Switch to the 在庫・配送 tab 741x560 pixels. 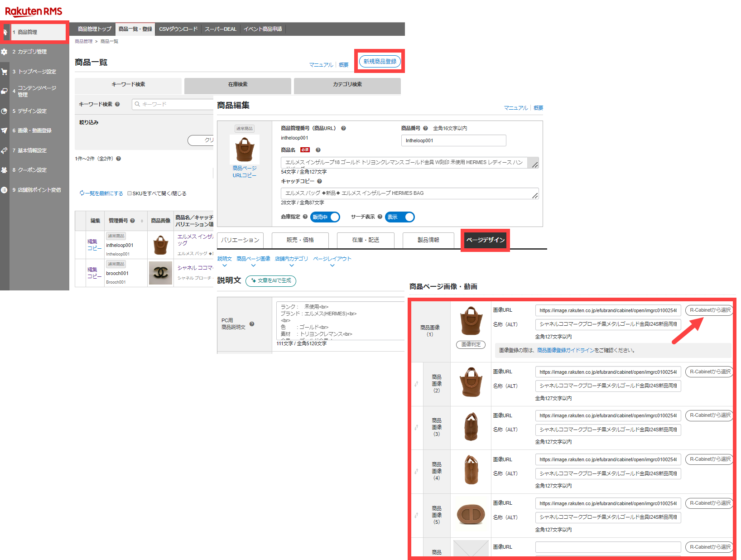point(366,240)
